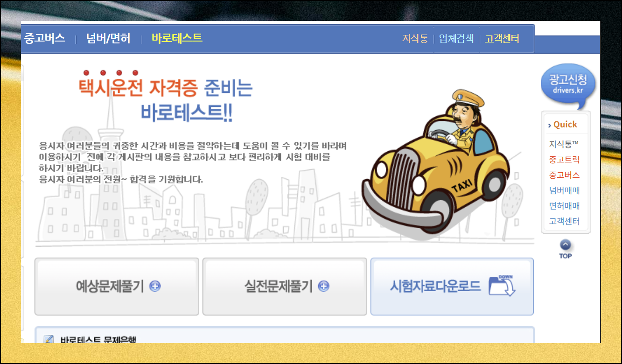The image size is (622, 364).
Task: Click the 시험자료다운로드 button
Action: (452, 287)
